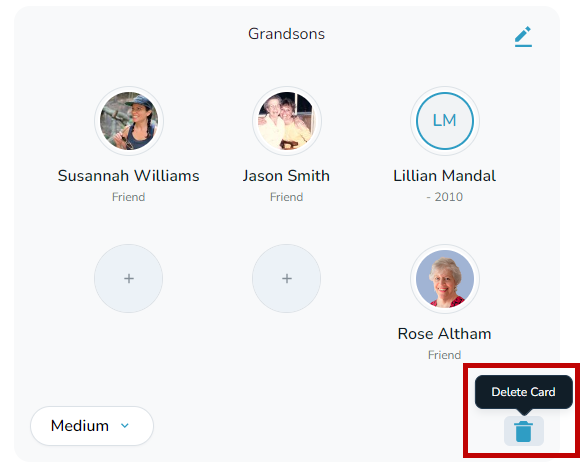Click the Jason Smith name
Screen dimensions: 580x474
[x=286, y=176]
